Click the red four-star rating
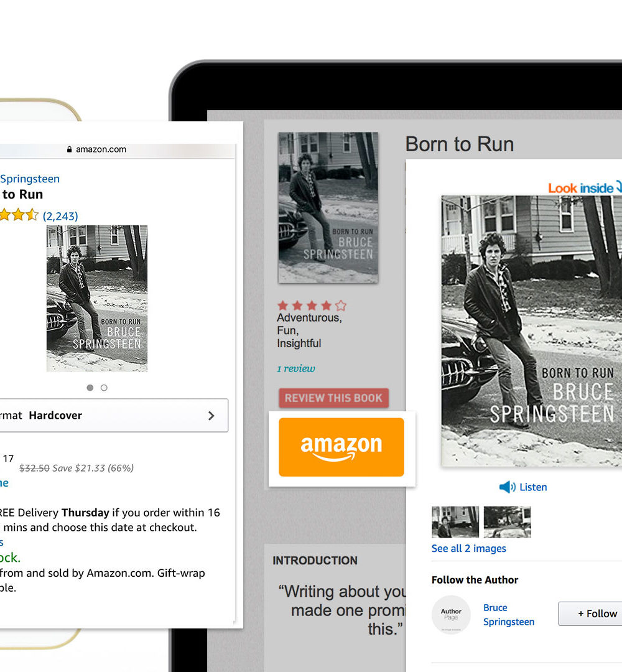 point(312,305)
